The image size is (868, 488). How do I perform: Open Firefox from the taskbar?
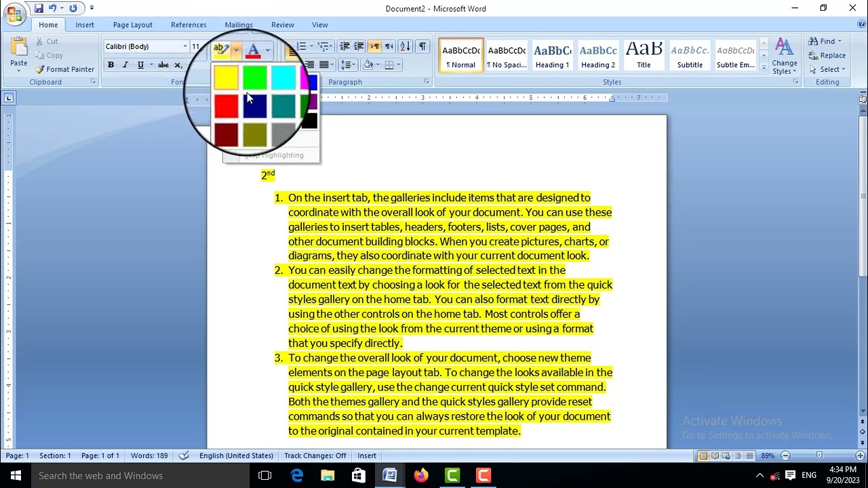point(421,476)
